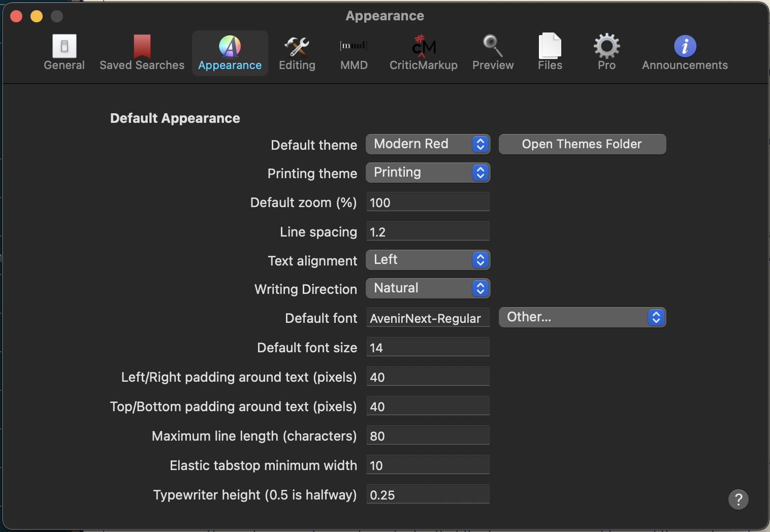Image resolution: width=770 pixels, height=532 pixels.
Task: Expand the Default theme dropdown
Action: pyautogui.click(x=427, y=144)
